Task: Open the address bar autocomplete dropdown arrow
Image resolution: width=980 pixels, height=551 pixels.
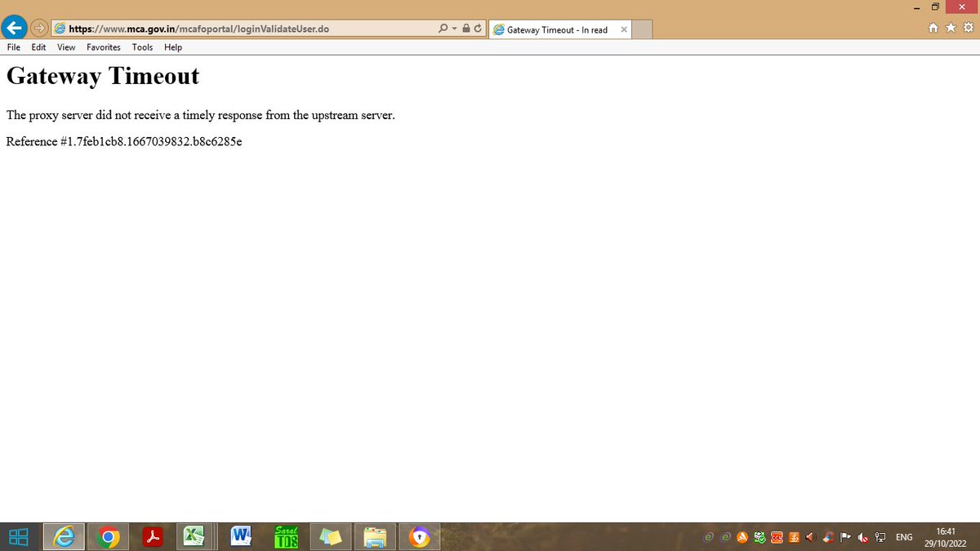Action: pyautogui.click(x=454, y=29)
